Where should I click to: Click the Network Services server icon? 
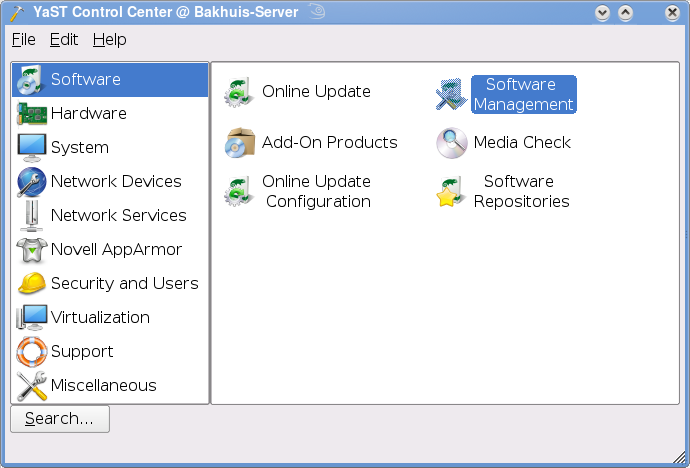[x=32, y=216]
